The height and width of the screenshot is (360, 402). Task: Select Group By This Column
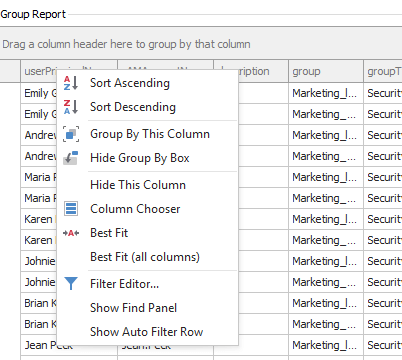click(x=147, y=134)
